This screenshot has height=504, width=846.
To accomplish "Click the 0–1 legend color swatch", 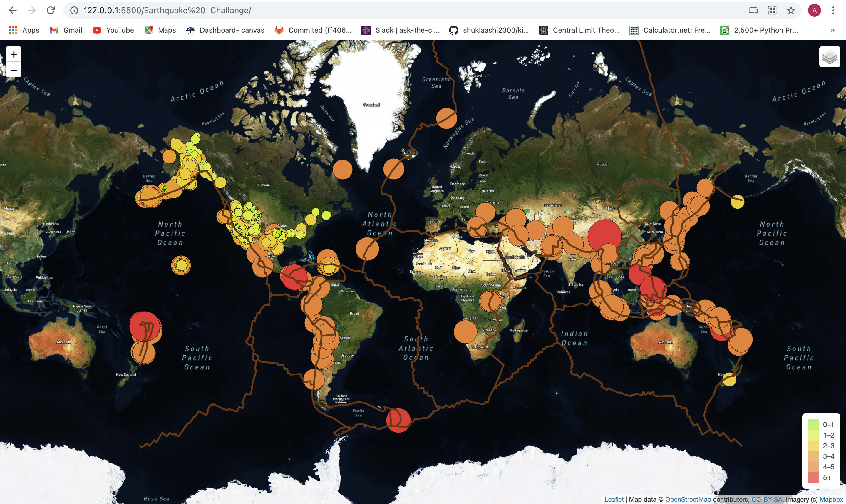I will click(x=813, y=425).
